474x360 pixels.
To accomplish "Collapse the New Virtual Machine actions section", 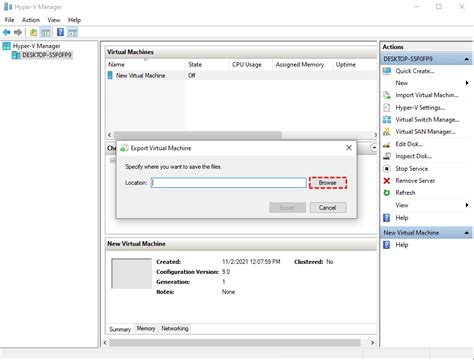I will pos(467,233).
